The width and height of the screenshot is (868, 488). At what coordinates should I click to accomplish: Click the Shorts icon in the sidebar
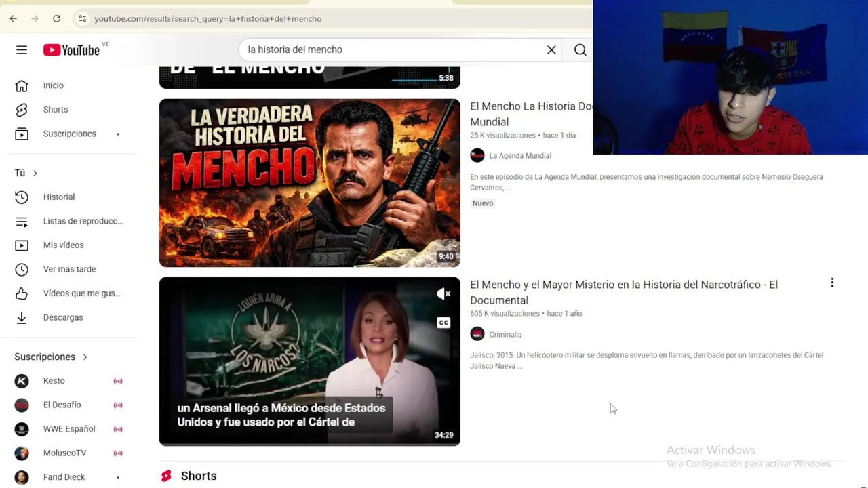[x=22, y=110]
